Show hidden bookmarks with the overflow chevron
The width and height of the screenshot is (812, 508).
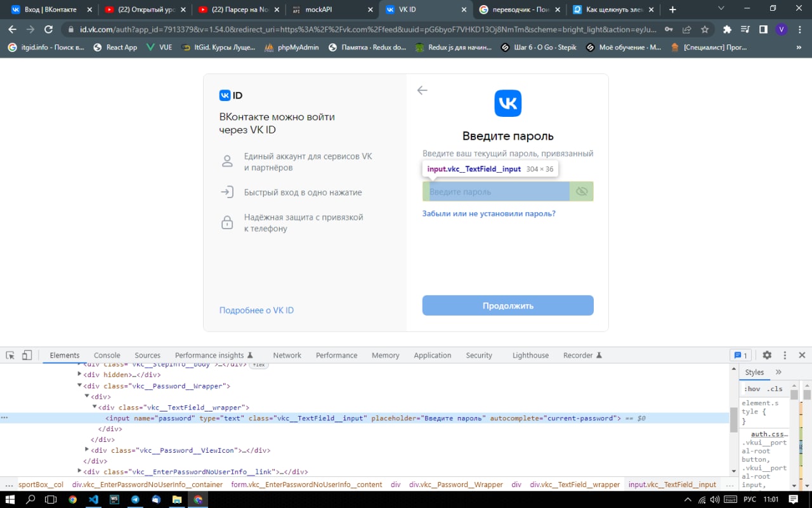(798, 48)
